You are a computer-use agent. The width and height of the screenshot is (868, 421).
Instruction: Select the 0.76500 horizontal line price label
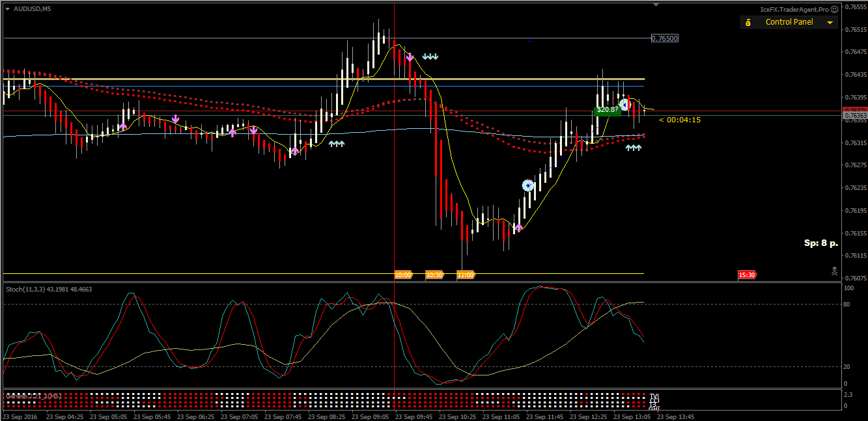pyautogui.click(x=665, y=38)
